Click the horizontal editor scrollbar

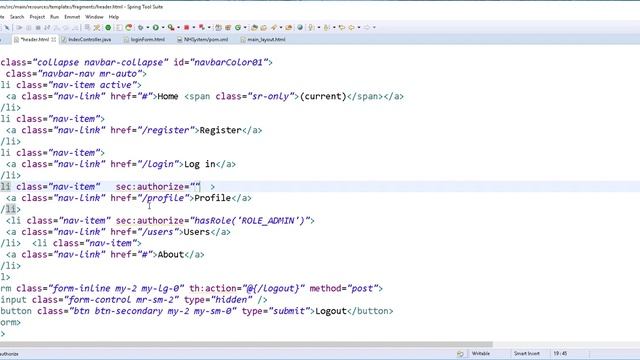246,344
